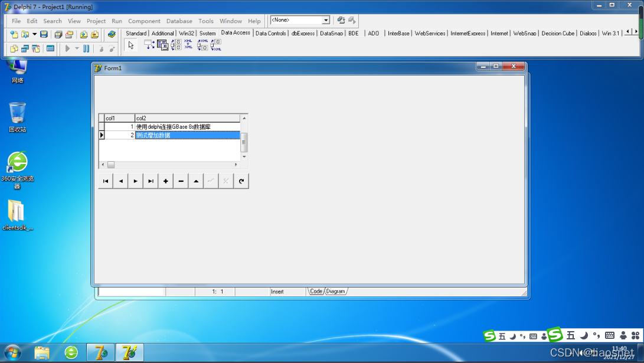The height and width of the screenshot is (363, 644).
Task: Click the Open file toolbar icon
Action: pyautogui.click(x=25, y=34)
